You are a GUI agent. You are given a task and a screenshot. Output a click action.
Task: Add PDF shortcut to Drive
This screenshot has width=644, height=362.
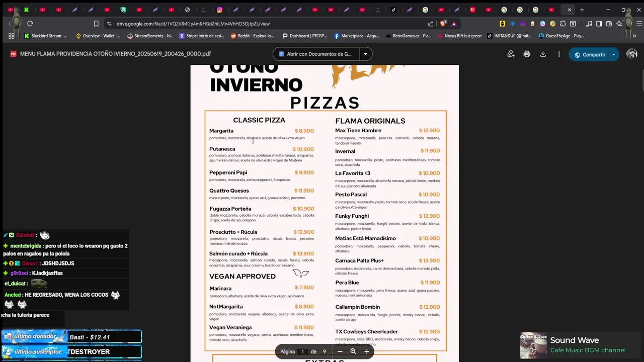(x=511, y=54)
